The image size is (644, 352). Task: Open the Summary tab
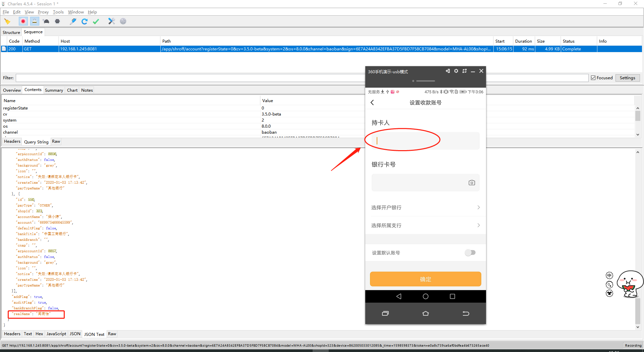54,90
